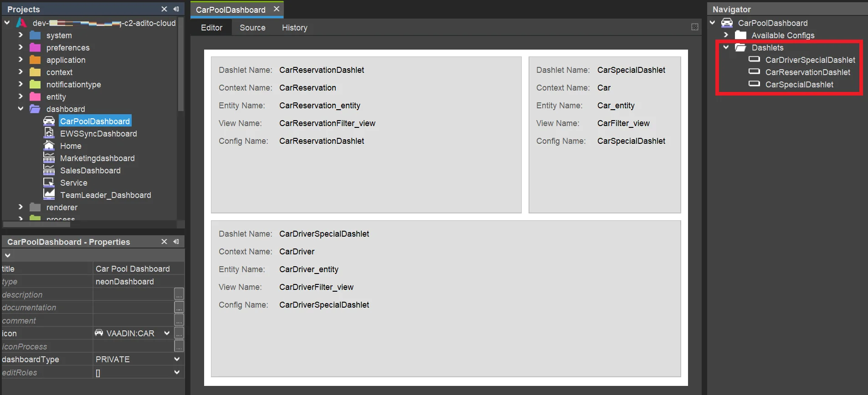This screenshot has height=395, width=868.
Task: Click the Marketingdashboard icon
Action: (49, 157)
